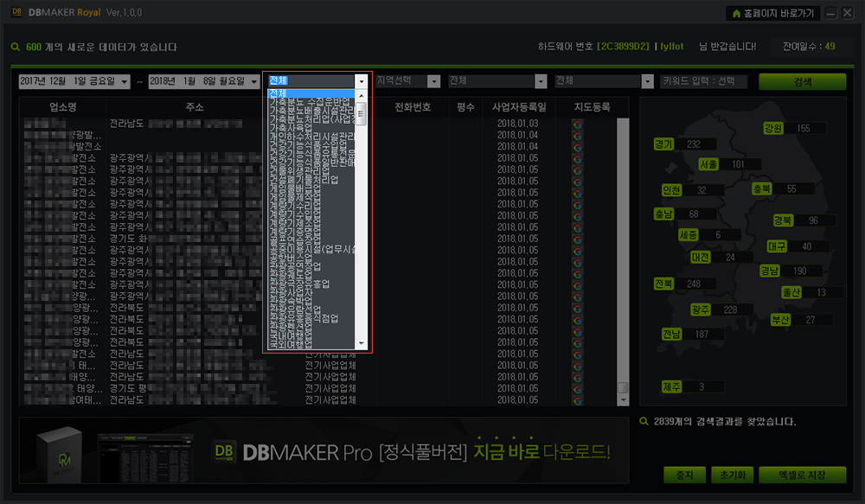
Task: Filter by the 충북 region label
Action: click(762, 189)
